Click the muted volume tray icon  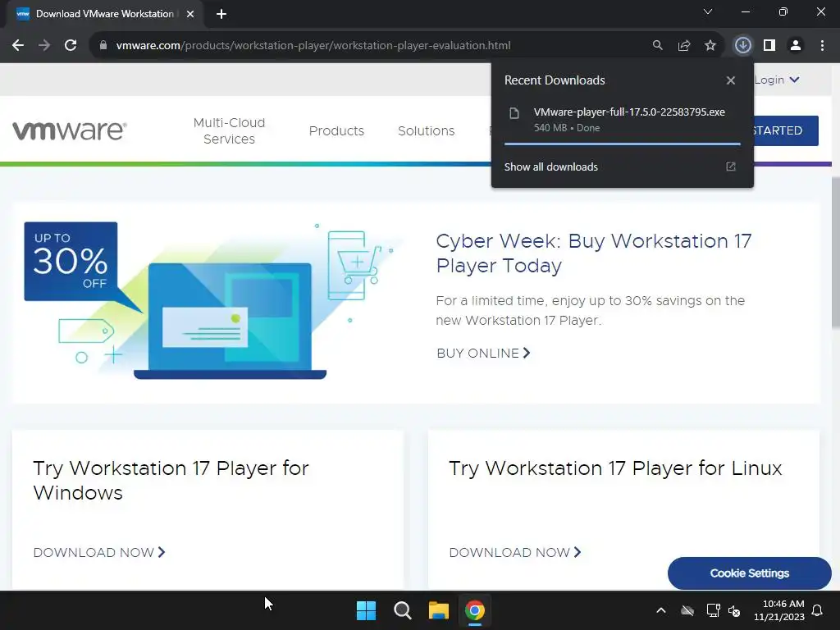(x=734, y=610)
